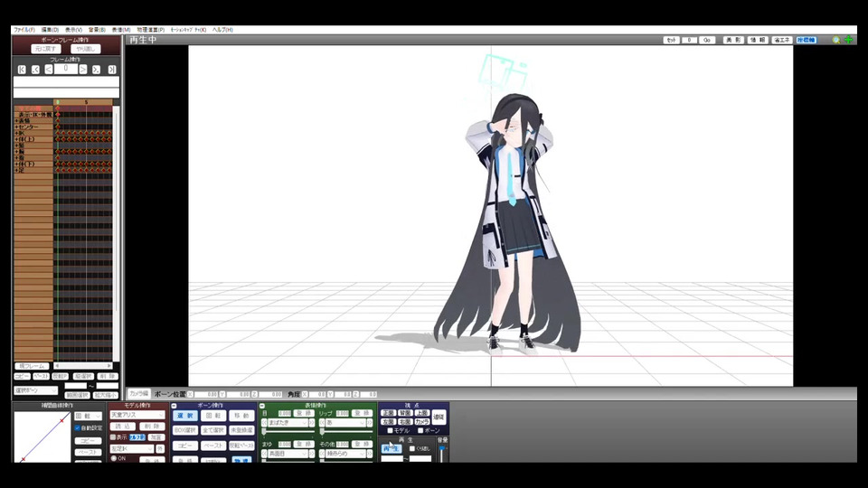Viewport: 868px width, 488px height.
Task: Open the model selector dropdown 天童アリス
Action: [x=137, y=415]
